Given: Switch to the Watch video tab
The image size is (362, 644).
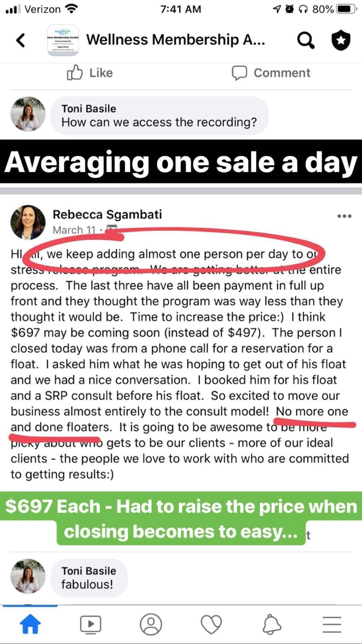Looking at the screenshot, I should [x=91, y=624].
